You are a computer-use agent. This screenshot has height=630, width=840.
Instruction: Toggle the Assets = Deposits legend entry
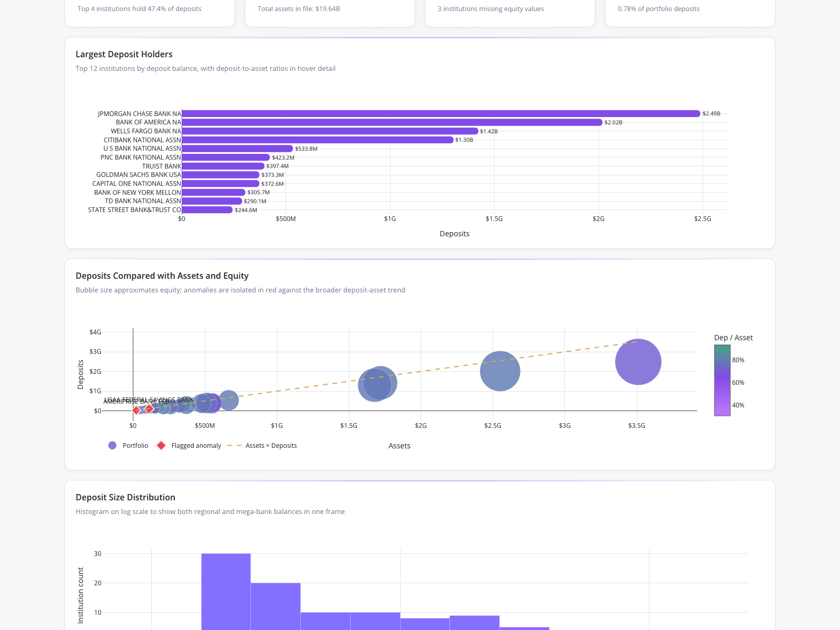[x=261, y=445]
